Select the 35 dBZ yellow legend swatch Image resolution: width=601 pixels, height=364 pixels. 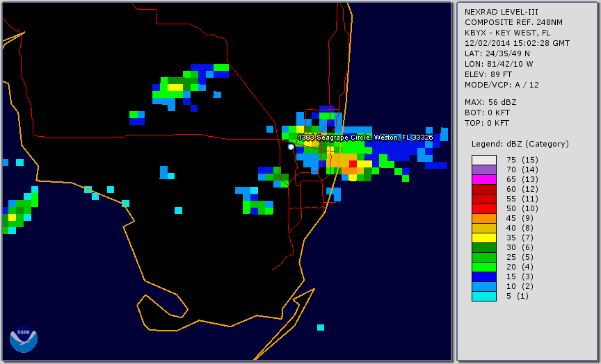(x=483, y=238)
